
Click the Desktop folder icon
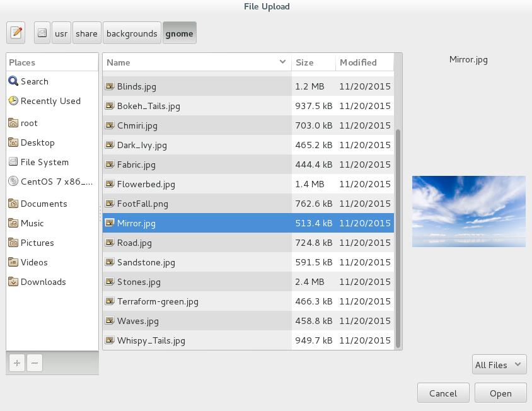[x=13, y=142]
